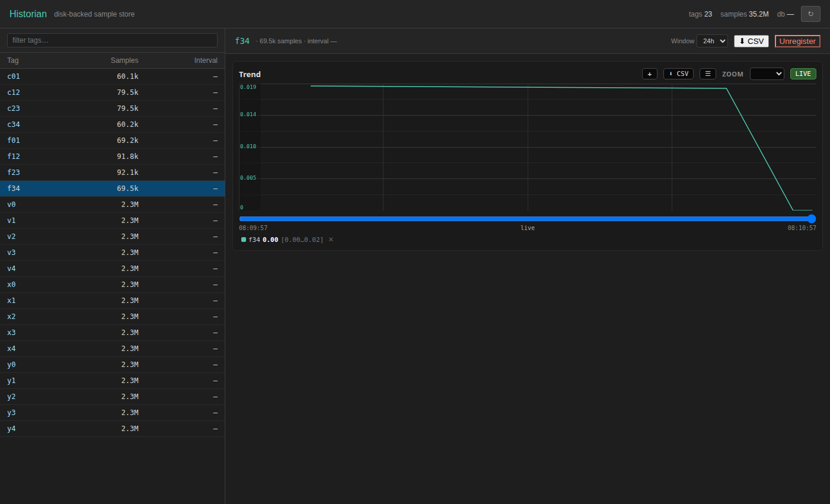
Task: Remove f34 from the trend legend
Action: [x=331, y=240]
